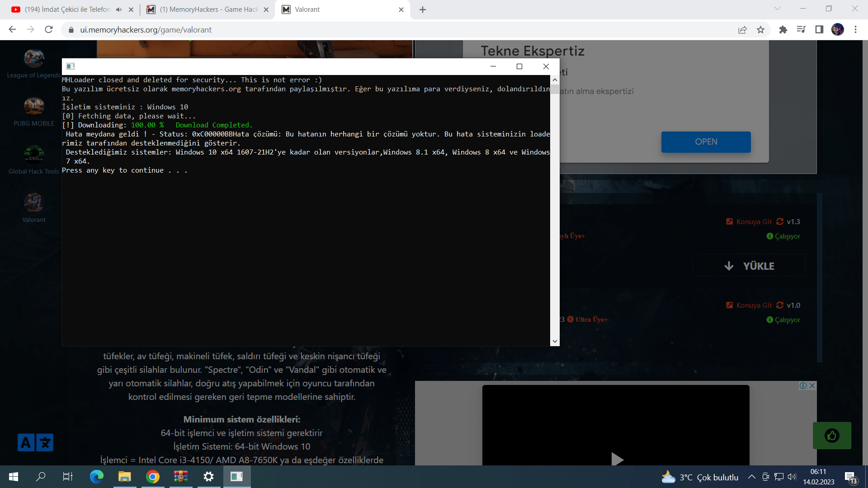Click the translate language icon
The width and height of the screenshot is (868, 488).
[x=35, y=442]
